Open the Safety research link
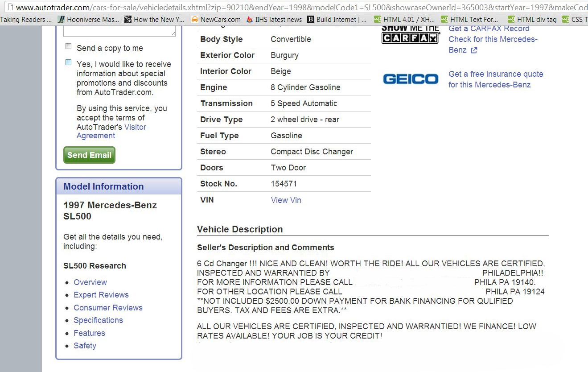Screen dimensions: 588x372 point(85,346)
